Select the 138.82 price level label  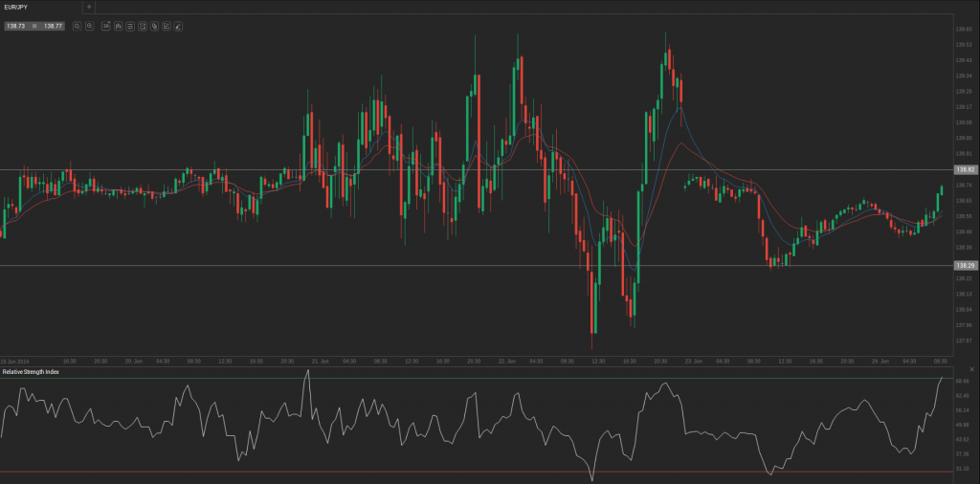(x=965, y=169)
